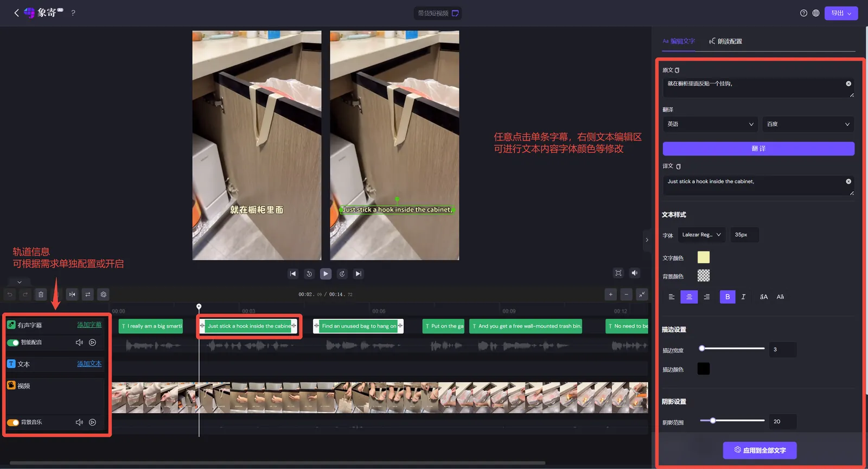
Task: Click the rewind icon left of play
Action: pos(309,274)
